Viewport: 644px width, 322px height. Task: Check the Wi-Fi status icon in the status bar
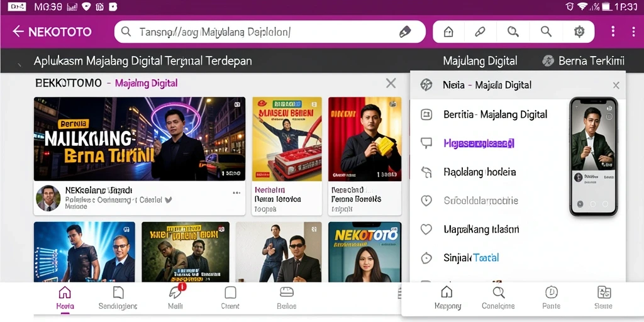pos(582,6)
